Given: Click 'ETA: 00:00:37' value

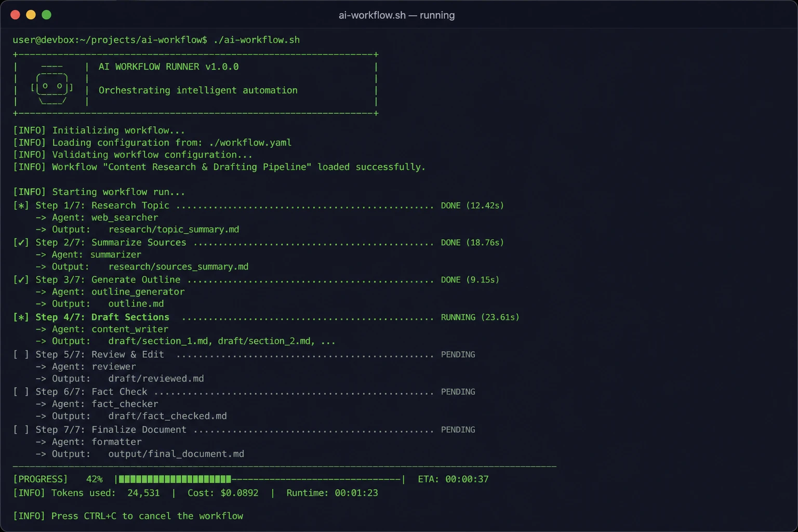Looking at the screenshot, I should (453, 479).
